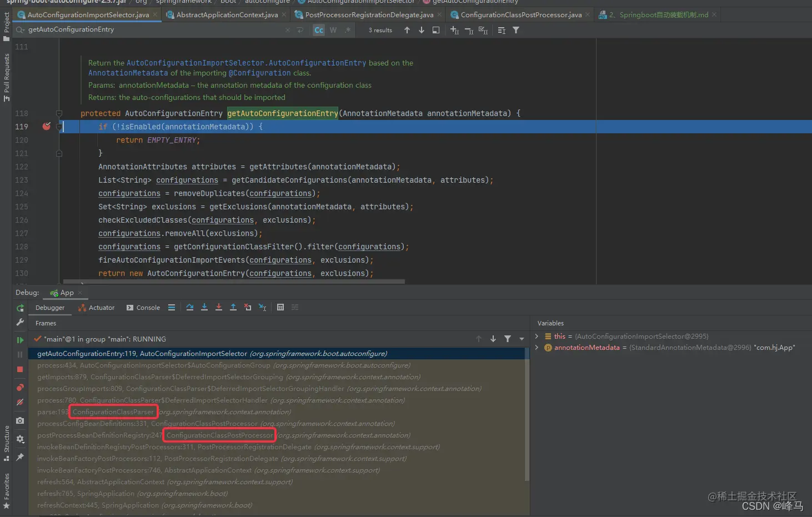Show execution point lines icon

[172, 307]
